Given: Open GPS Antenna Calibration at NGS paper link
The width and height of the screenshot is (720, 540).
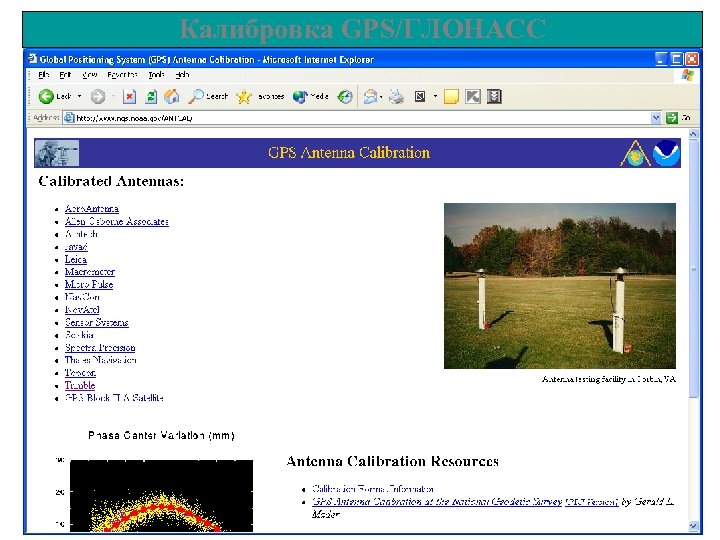Looking at the screenshot, I should click(x=437, y=502).
